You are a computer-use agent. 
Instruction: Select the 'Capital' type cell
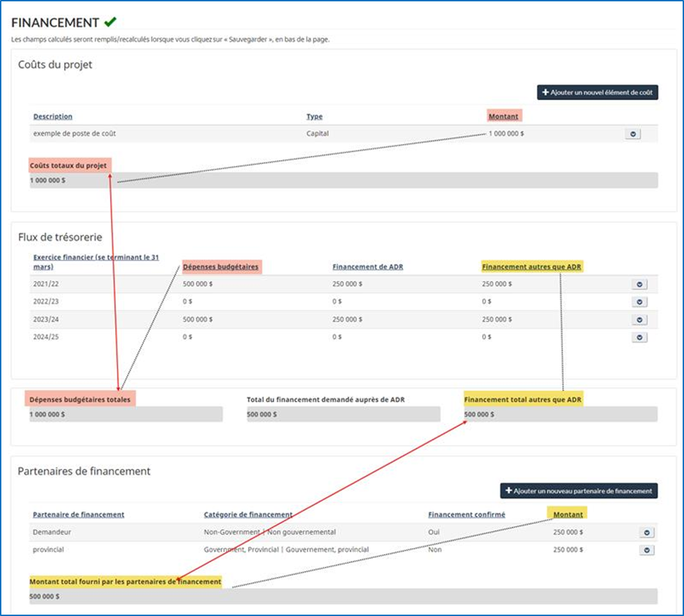tap(317, 134)
